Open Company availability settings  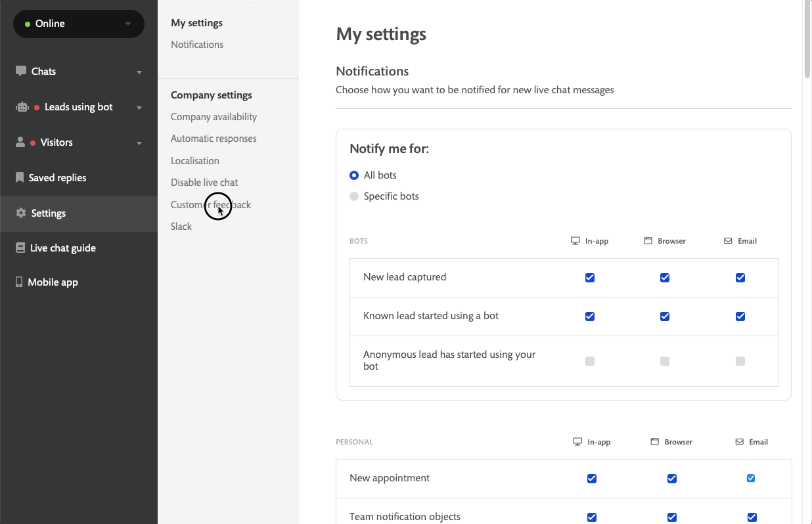(214, 117)
